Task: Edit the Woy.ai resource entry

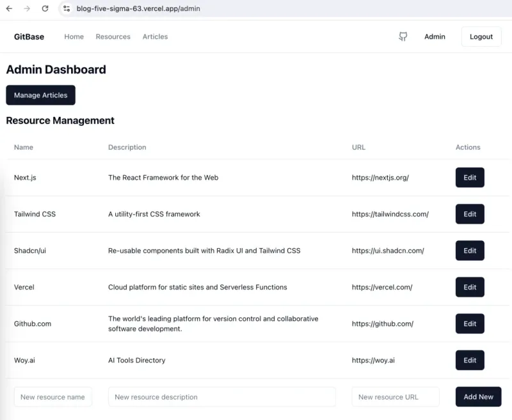Action: coord(470,360)
